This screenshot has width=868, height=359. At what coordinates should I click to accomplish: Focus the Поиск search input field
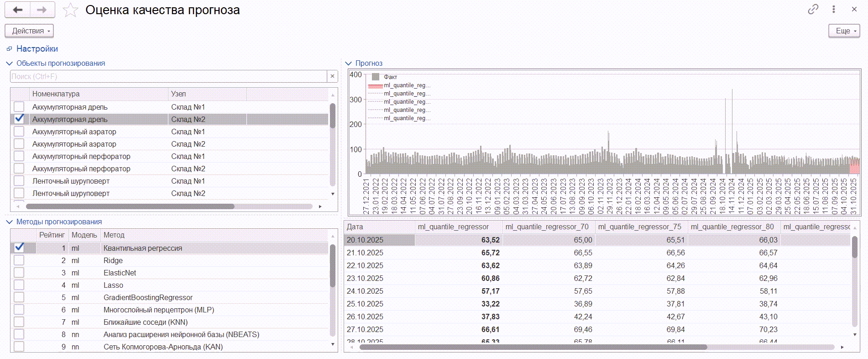[168, 76]
